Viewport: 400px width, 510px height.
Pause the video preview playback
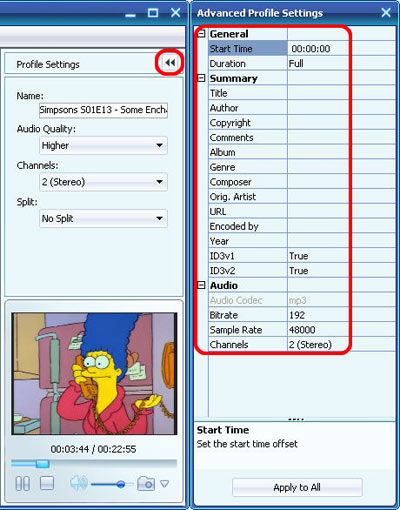23,483
